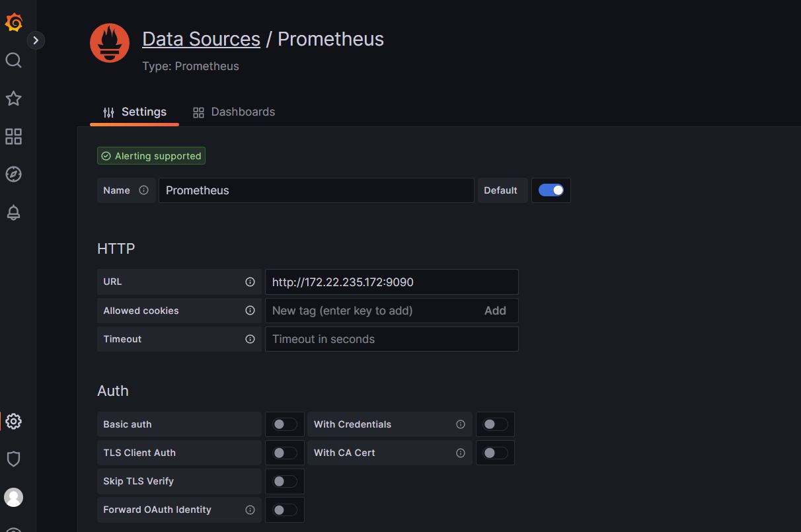The height and width of the screenshot is (532, 801).
Task: Open Starred dashboards star icon
Action: [14, 99]
